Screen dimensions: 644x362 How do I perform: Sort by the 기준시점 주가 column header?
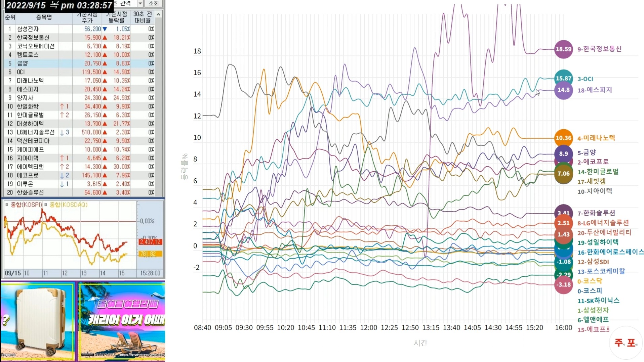[87, 17]
